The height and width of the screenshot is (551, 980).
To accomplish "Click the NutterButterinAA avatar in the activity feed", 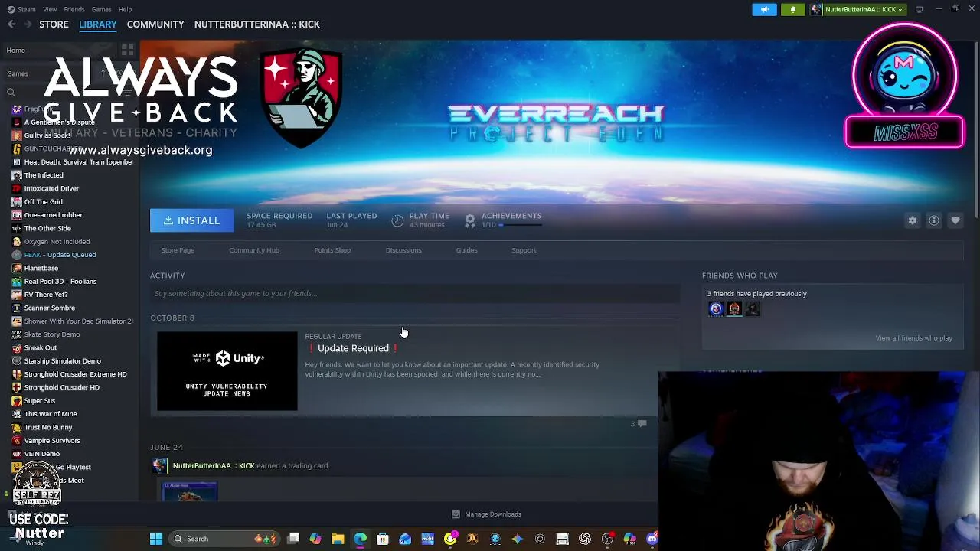I will coord(160,465).
